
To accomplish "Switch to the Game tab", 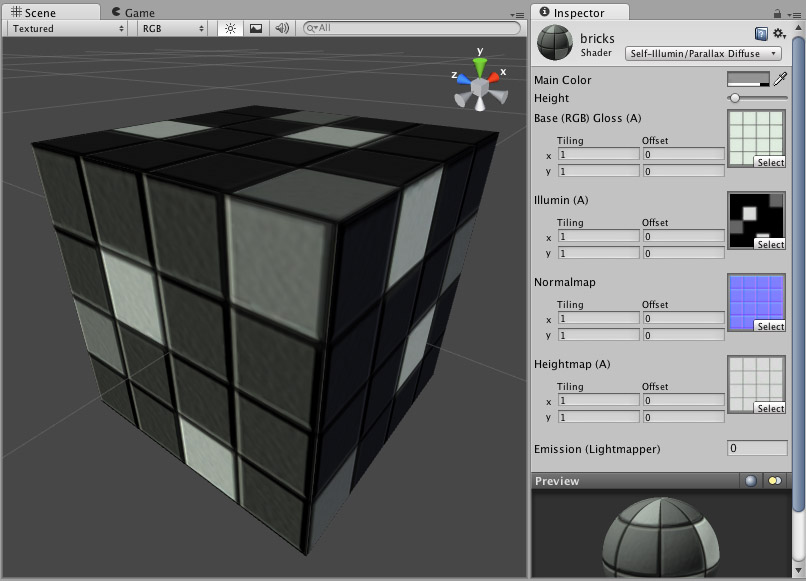I will pos(135,11).
